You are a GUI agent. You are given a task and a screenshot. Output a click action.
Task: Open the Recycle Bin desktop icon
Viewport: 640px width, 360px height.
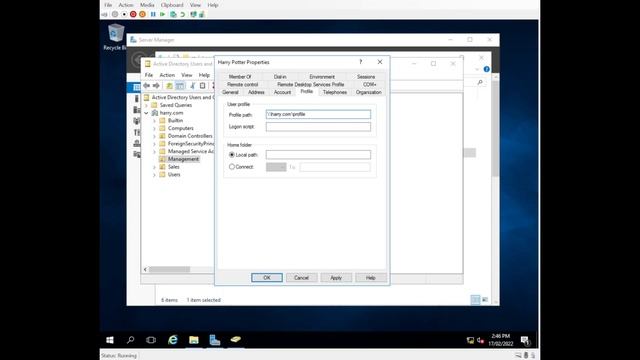[116, 37]
